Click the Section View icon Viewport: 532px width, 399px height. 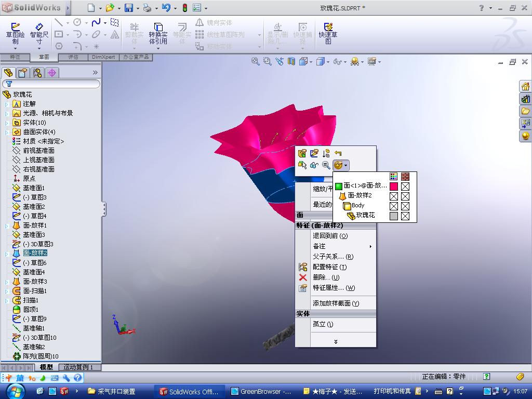pos(291,61)
